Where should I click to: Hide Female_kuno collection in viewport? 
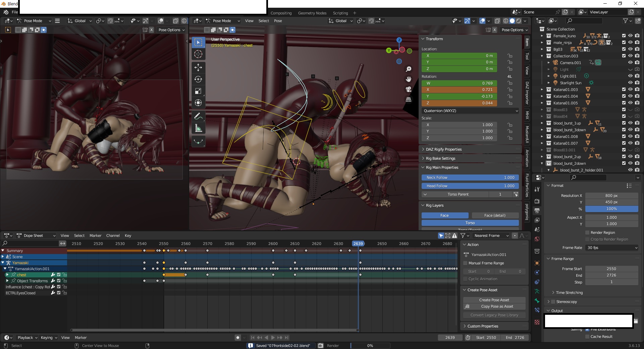tap(630, 36)
